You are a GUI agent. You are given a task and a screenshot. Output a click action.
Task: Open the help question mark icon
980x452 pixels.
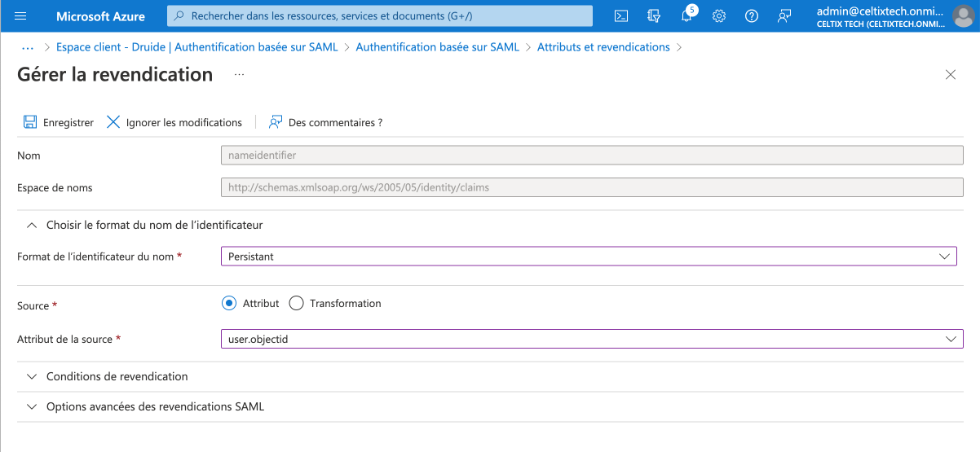(x=752, y=16)
